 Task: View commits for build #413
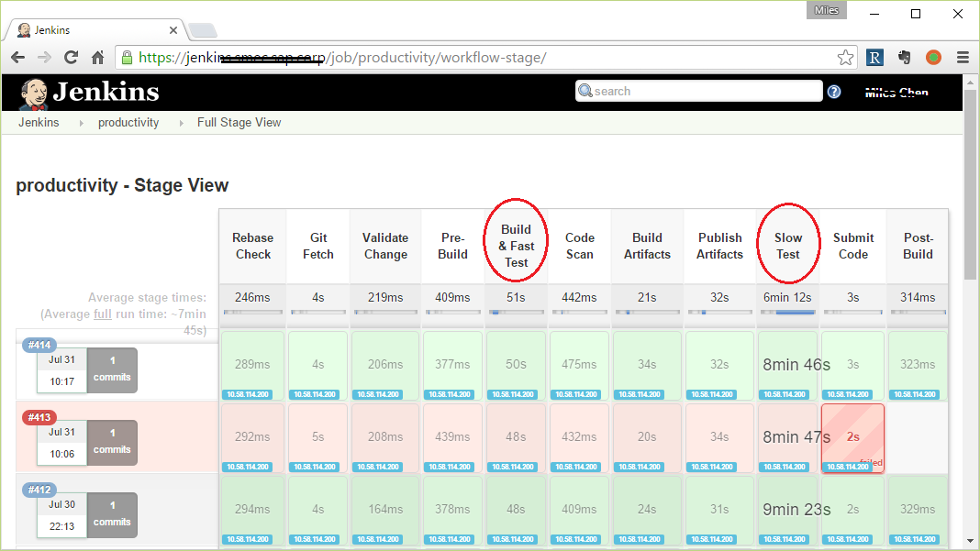click(x=112, y=442)
